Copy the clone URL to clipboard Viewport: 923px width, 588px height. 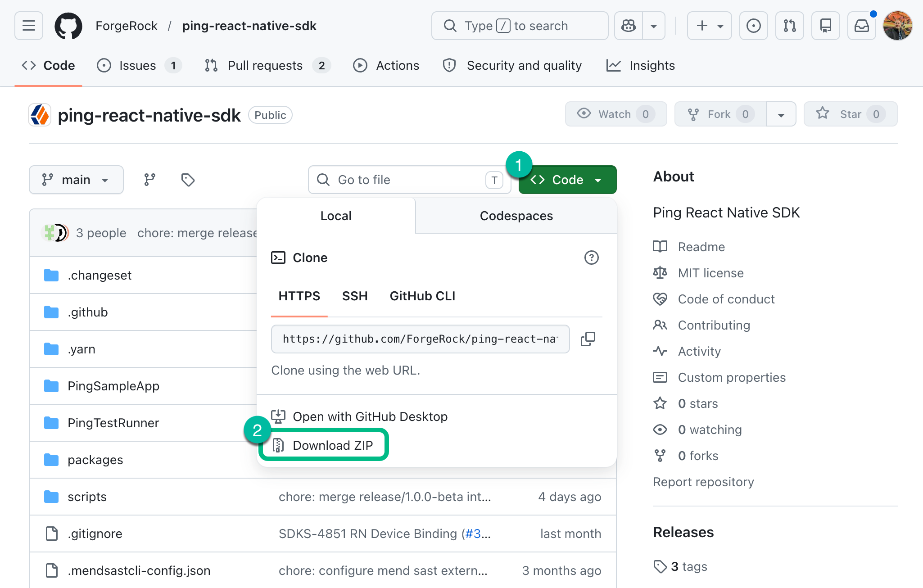(588, 339)
